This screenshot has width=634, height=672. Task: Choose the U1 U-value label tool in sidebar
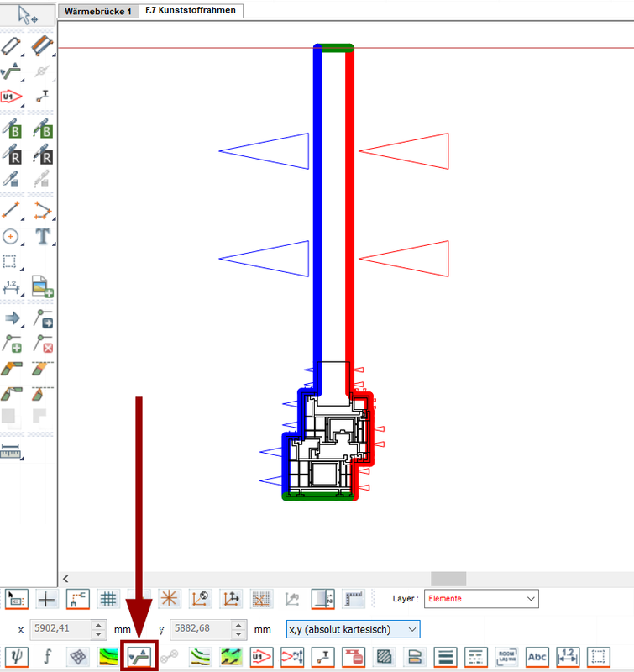tap(12, 97)
